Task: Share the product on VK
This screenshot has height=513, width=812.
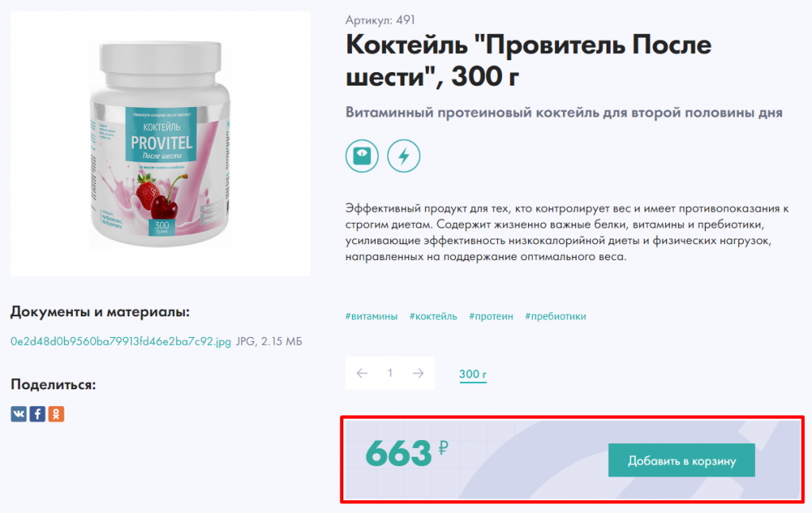Action: (19, 414)
